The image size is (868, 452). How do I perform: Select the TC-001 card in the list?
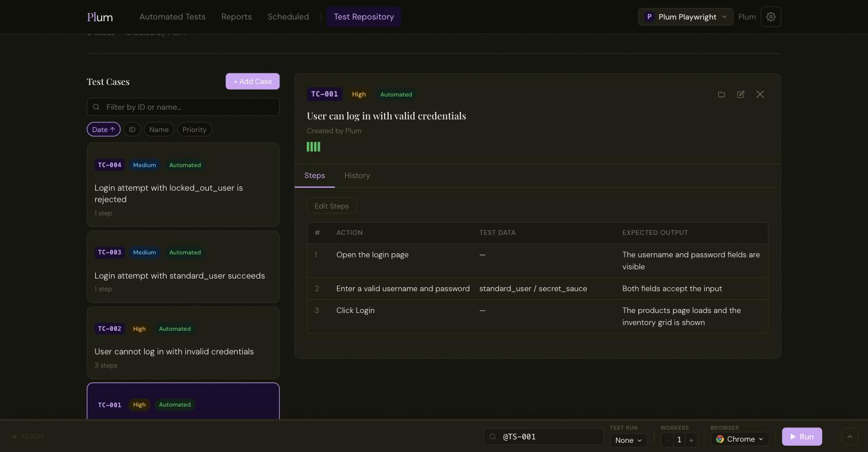point(183,401)
